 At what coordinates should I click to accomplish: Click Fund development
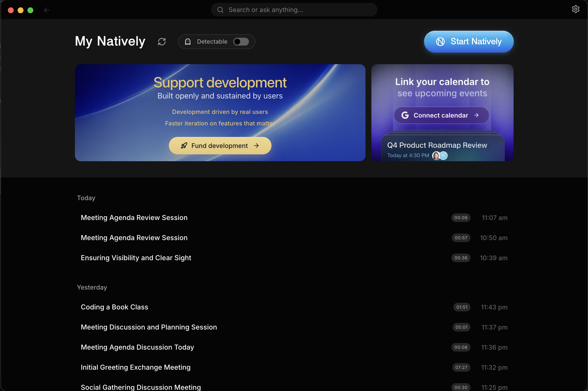[220, 146]
